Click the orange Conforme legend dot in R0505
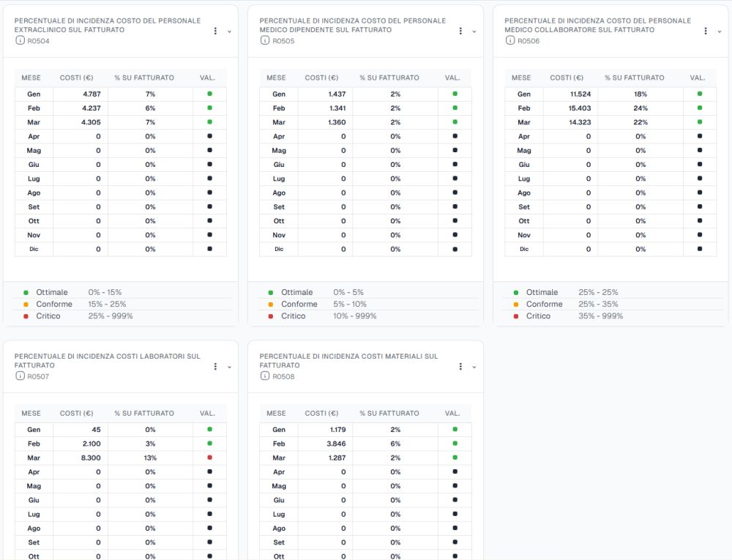The image size is (732, 560). [271, 305]
